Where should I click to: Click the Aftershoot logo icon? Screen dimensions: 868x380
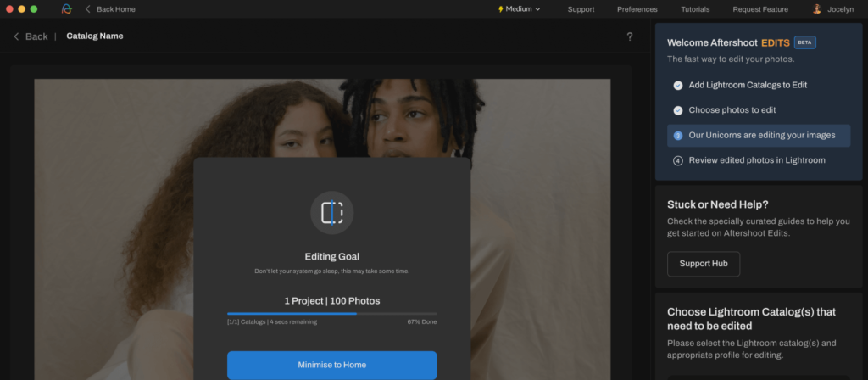click(67, 8)
